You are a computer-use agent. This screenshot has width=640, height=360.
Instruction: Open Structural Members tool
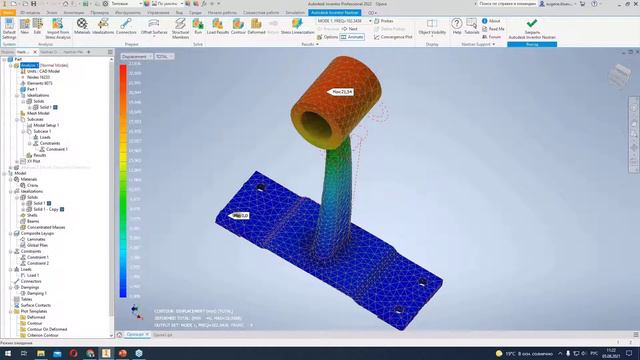point(180,29)
